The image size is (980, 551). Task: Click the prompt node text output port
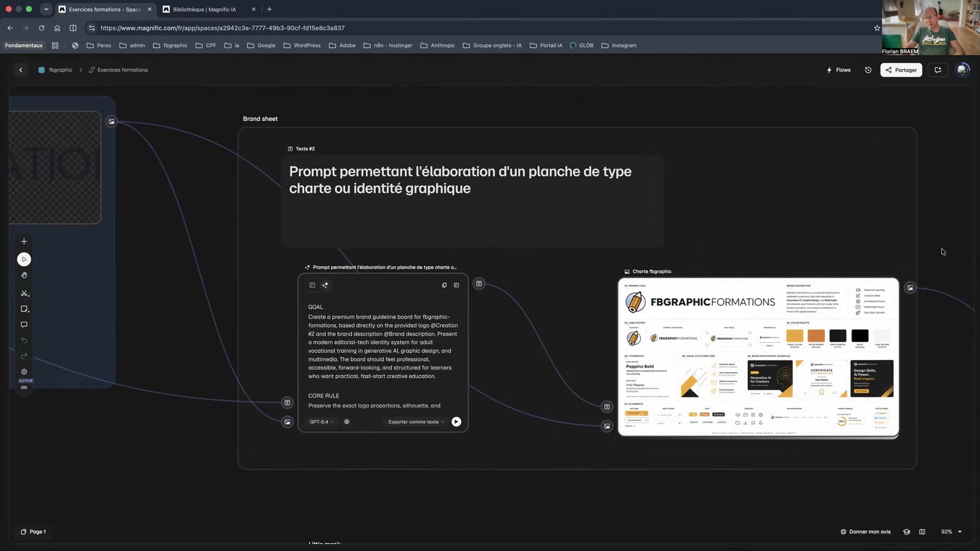tap(479, 284)
